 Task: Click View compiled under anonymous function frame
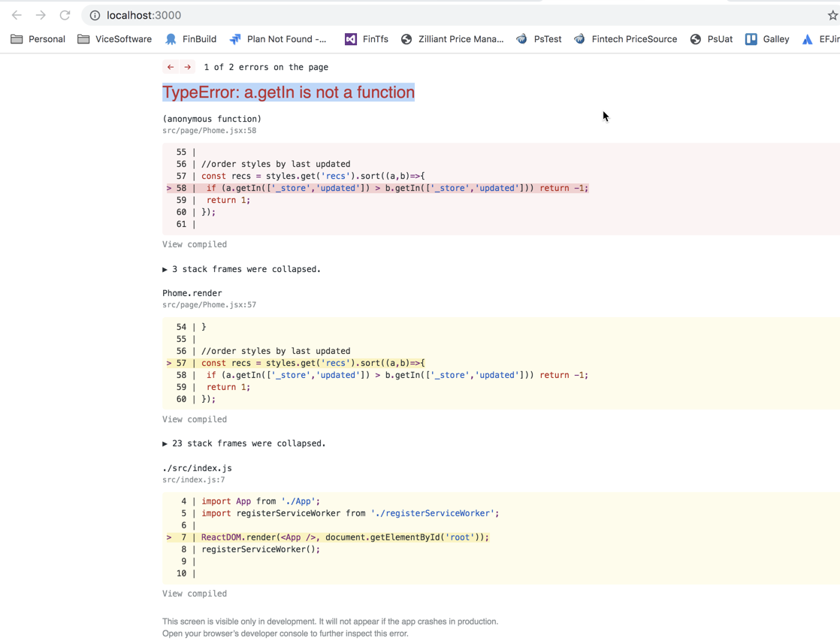click(x=195, y=244)
